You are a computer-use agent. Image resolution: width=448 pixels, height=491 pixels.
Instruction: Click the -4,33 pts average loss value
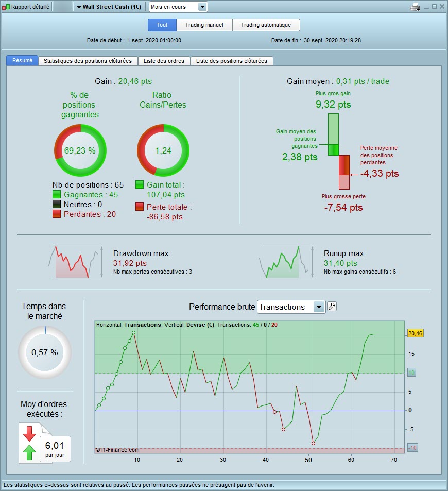click(380, 173)
